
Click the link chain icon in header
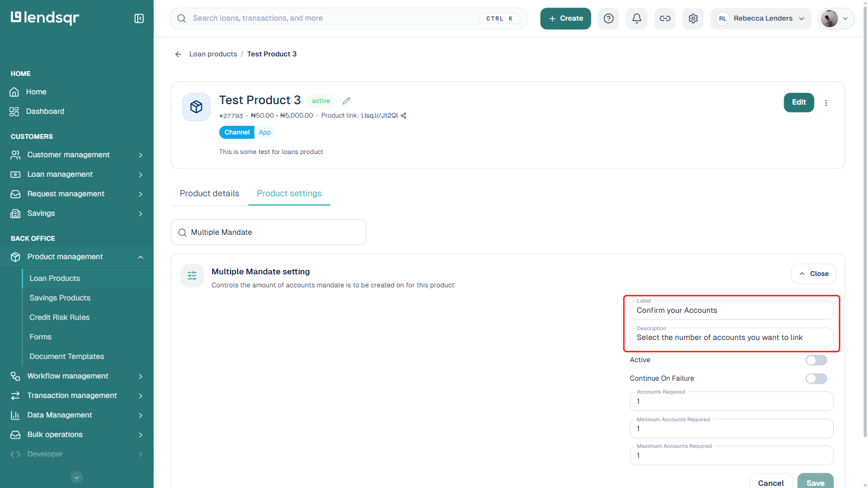(x=665, y=18)
